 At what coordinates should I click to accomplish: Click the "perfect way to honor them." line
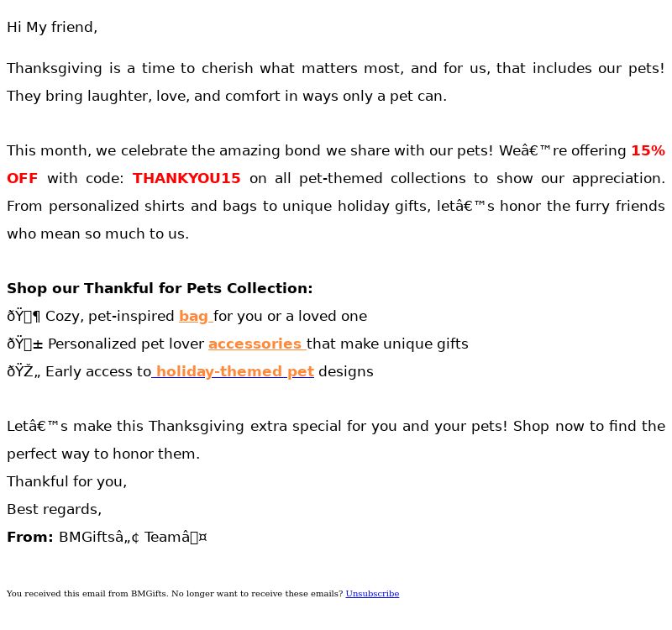(103, 454)
